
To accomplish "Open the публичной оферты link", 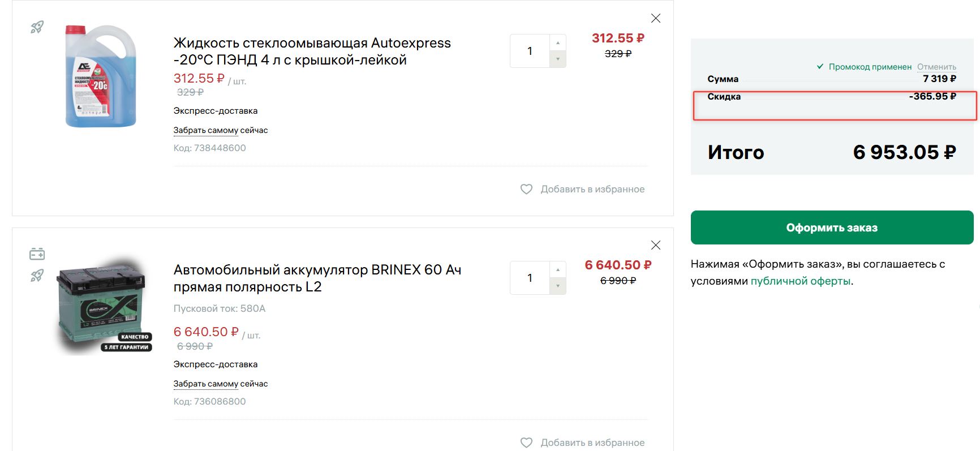I will 800,281.
